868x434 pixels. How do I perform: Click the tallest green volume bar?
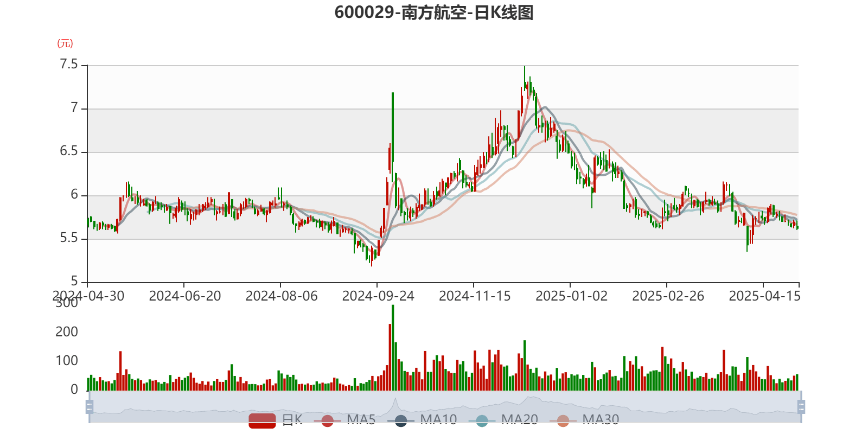pyautogui.click(x=393, y=348)
